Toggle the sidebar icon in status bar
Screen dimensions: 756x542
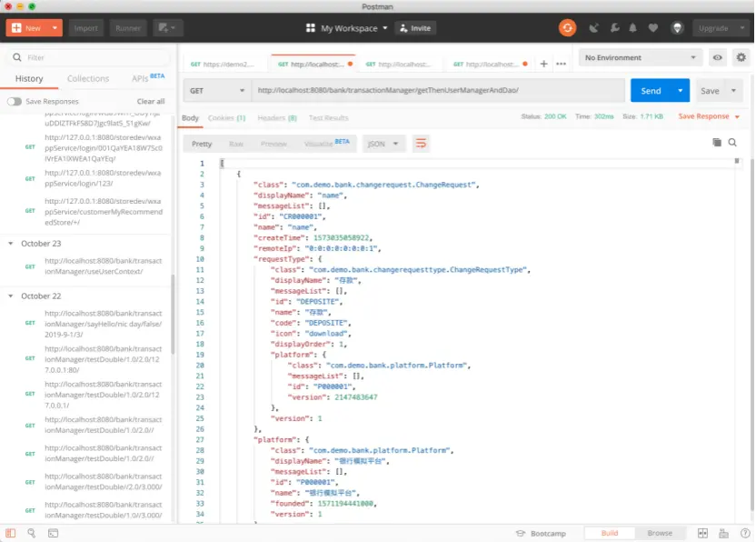tap(10, 533)
